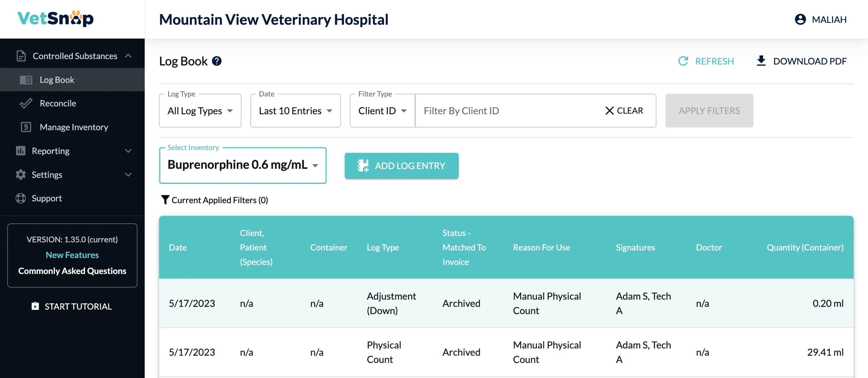
Task: Open the Date range dropdown
Action: coord(295,111)
